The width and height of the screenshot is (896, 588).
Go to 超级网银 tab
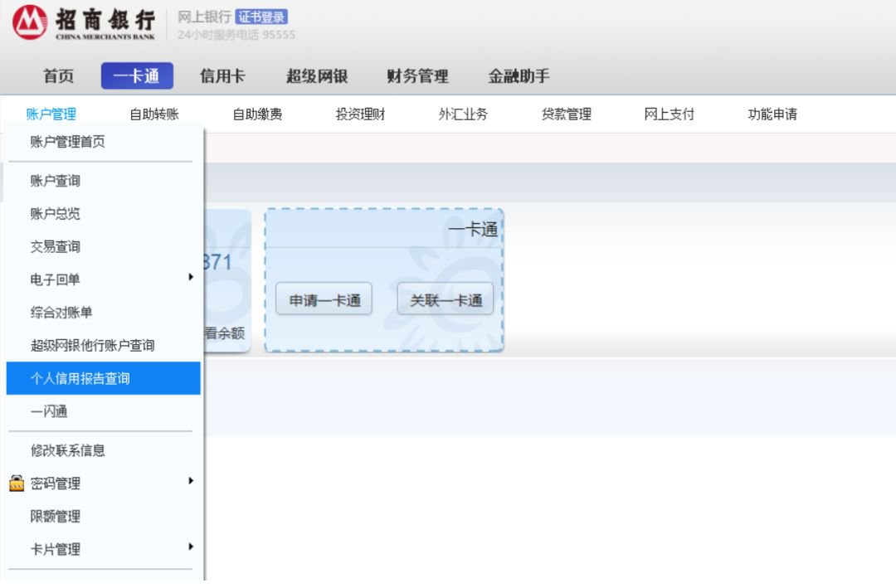pyautogui.click(x=317, y=76)
